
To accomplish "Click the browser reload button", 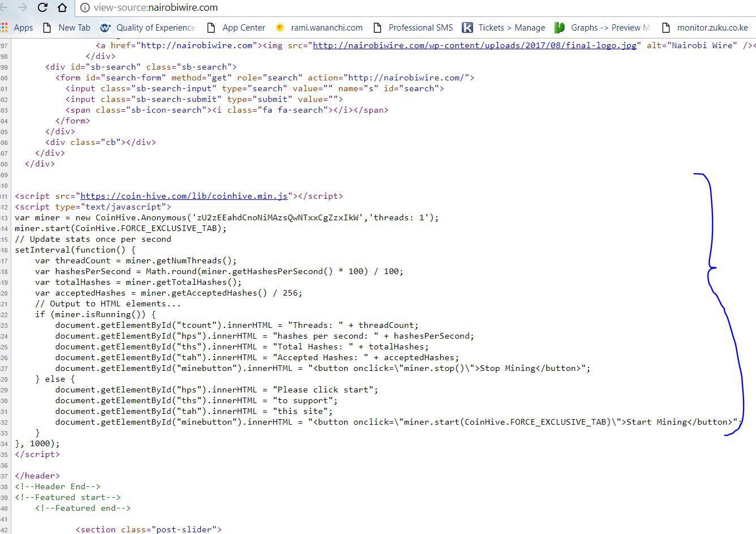I will pos(42,7).
